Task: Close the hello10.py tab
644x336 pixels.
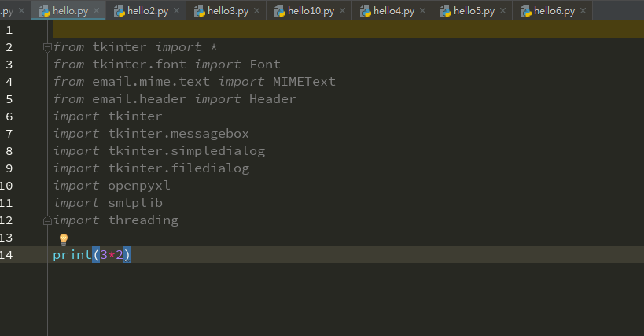Action: 343,11
